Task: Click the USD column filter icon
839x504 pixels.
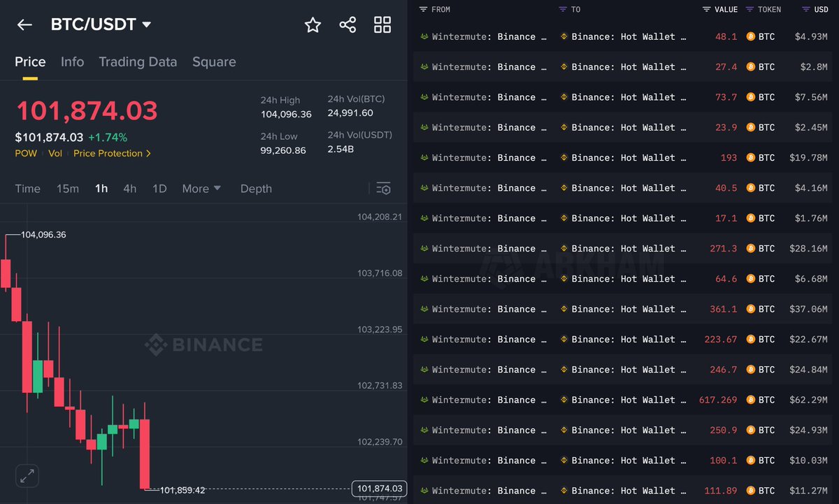Action: pos(806,10)
